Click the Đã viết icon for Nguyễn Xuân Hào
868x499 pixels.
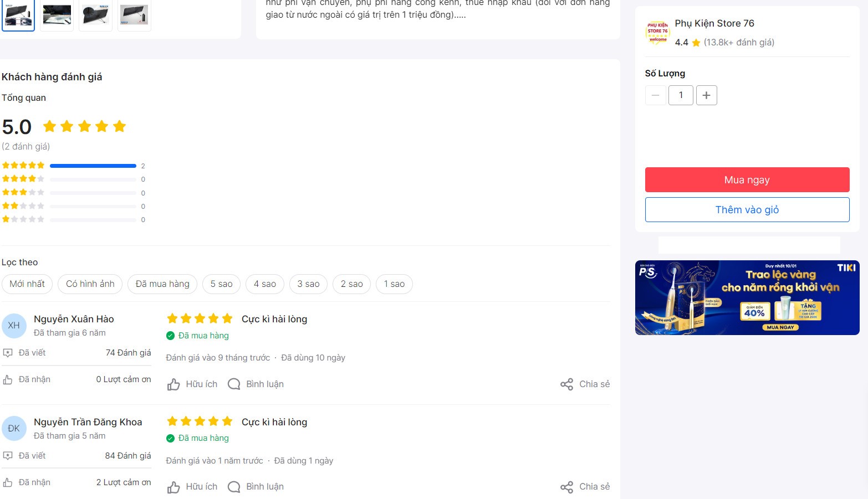(8, 353)
